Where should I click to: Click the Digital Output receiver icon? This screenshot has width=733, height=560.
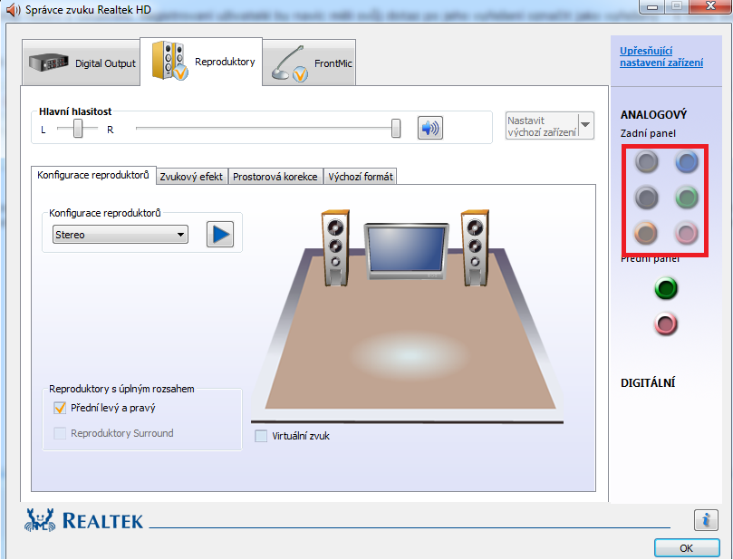(x=49, y=63)
